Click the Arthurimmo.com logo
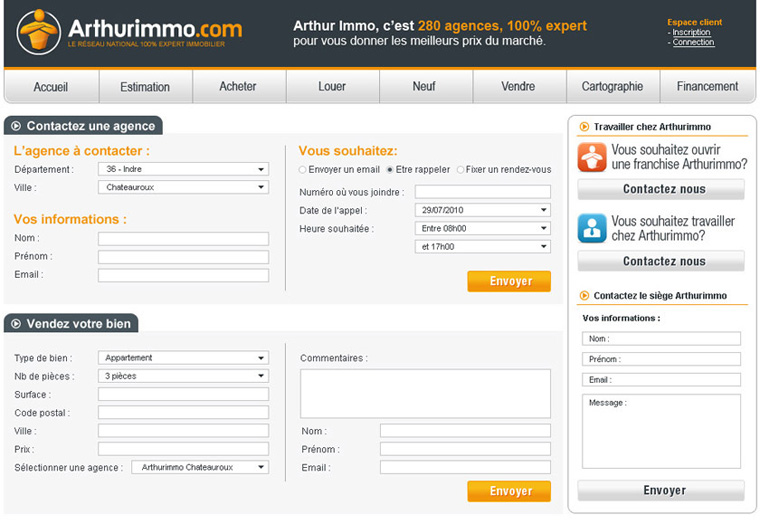Image resolution: width=760 pixels, height=524 pixels. [129, 32]
